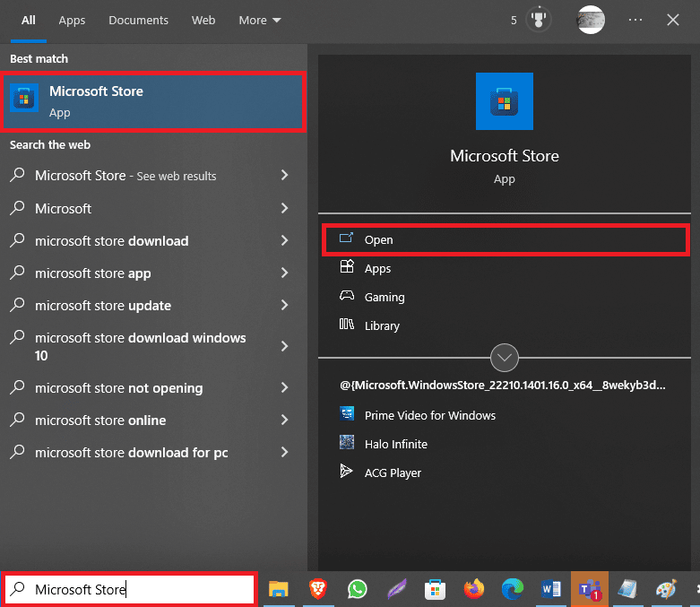The image size is (700, 607).
Task: Click the @{Microsoft.WindowsStore_22210 entry
Action: point(502,385)
